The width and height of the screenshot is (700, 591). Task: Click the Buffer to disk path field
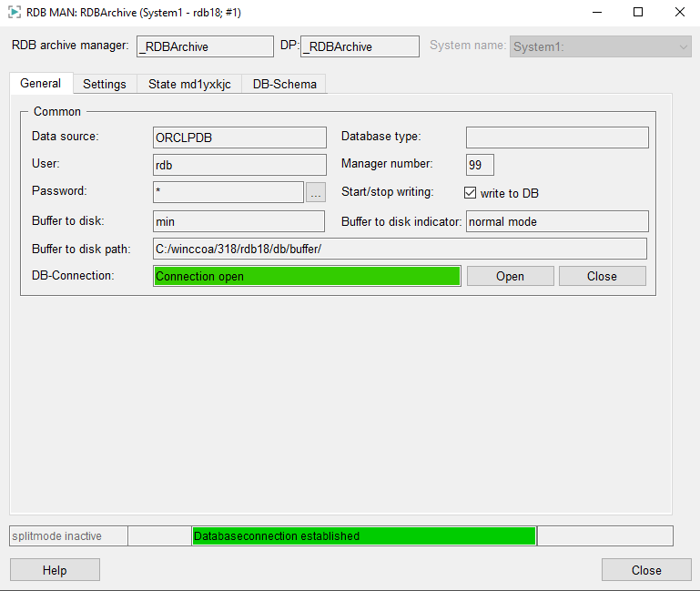tap(400, 249)
